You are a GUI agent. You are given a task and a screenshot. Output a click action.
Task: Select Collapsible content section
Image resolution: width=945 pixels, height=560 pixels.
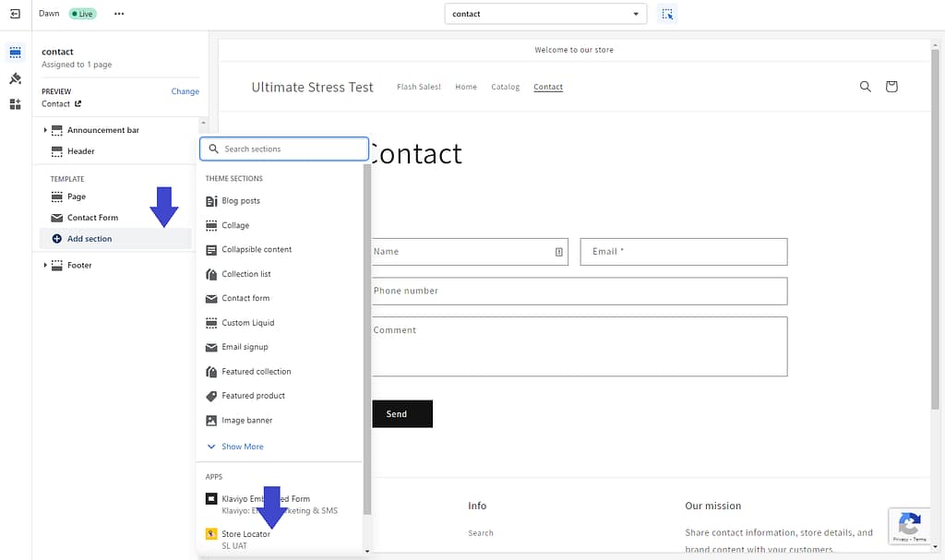tap(257, 249)
